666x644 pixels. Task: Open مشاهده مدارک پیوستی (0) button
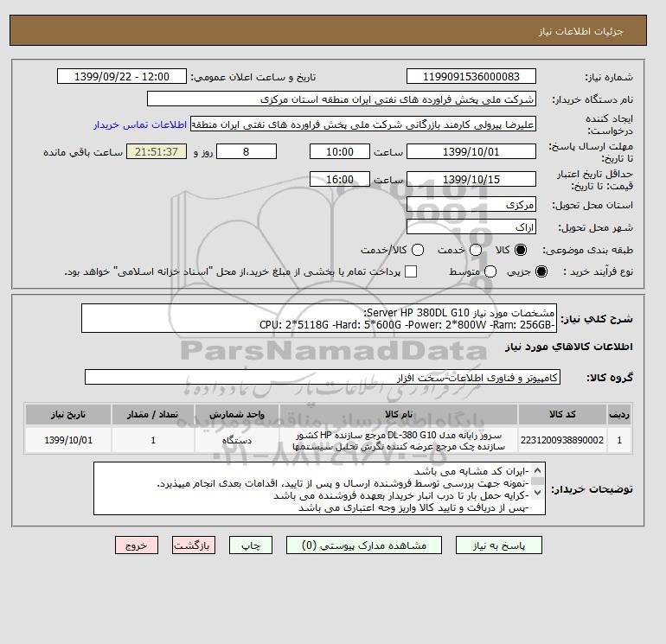click(x=364, y=545)
